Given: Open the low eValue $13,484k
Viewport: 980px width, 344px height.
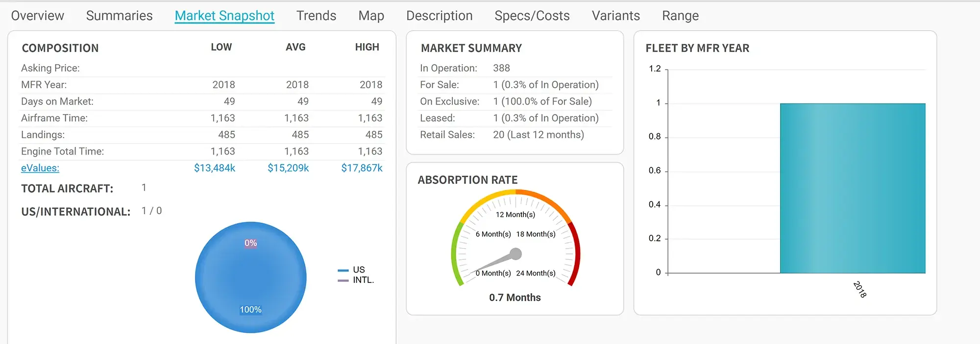Looking at the screenshot, I should [x=214, y=168].
